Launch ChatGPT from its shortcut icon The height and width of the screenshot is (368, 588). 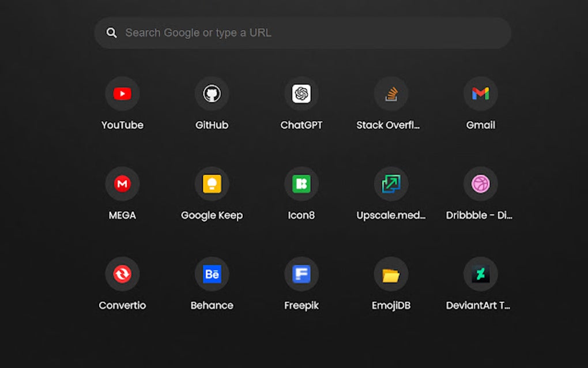301,93
